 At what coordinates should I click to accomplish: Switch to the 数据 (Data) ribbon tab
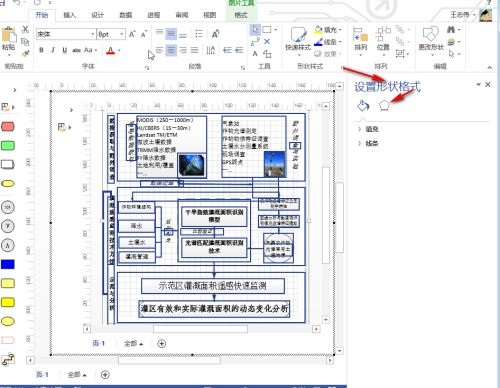pos(126,15)
